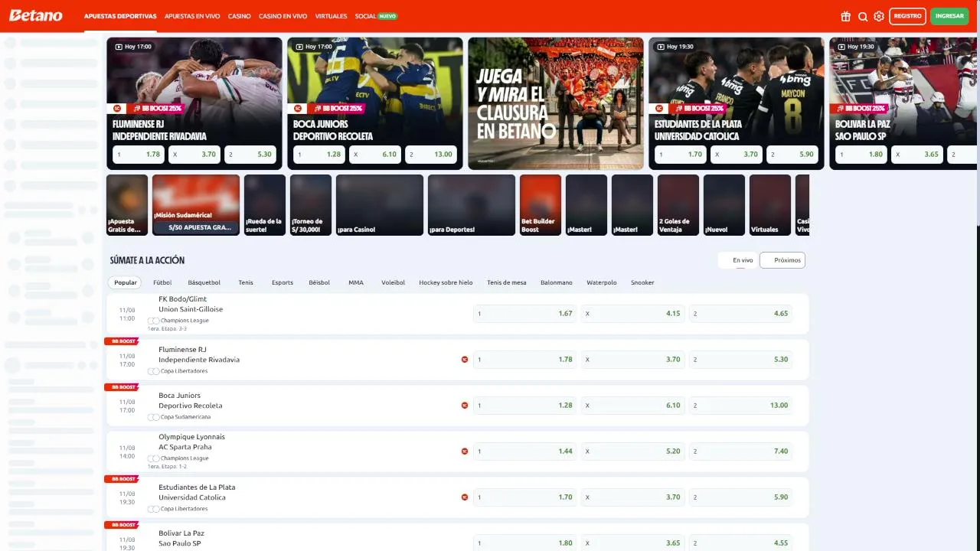
Task: Click the SC badge on the Fluminense card
Action: click(118, 108)
